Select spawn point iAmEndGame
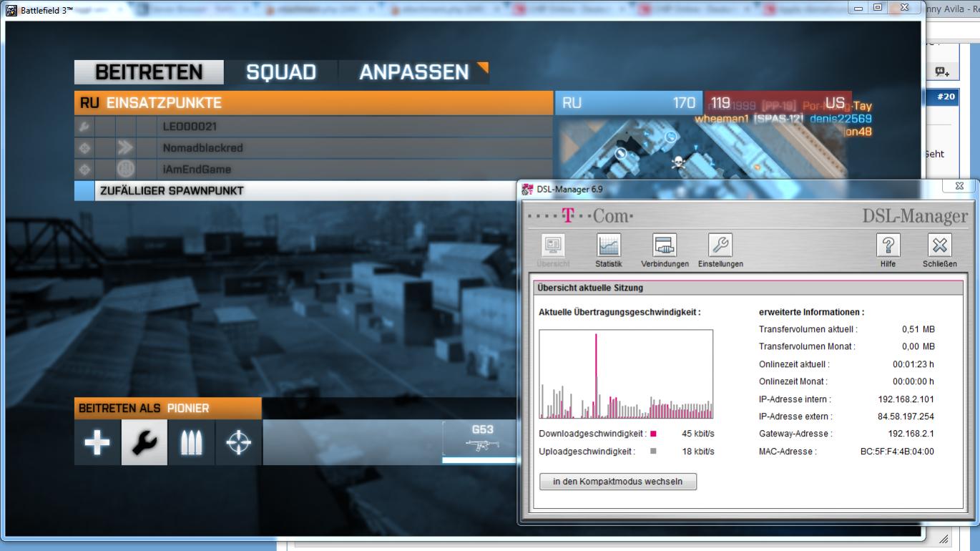This screenshot has height=551, width=980. tap(314, 170)
